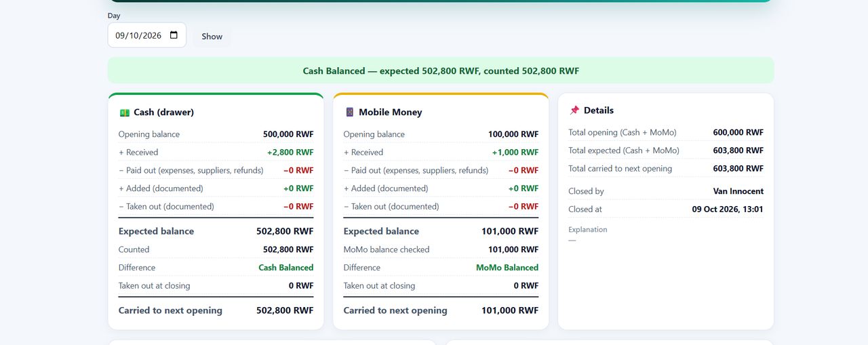Click the MoMo Balanced difference status
Screen dimensions: 868x345
click(x=507, y=268)
